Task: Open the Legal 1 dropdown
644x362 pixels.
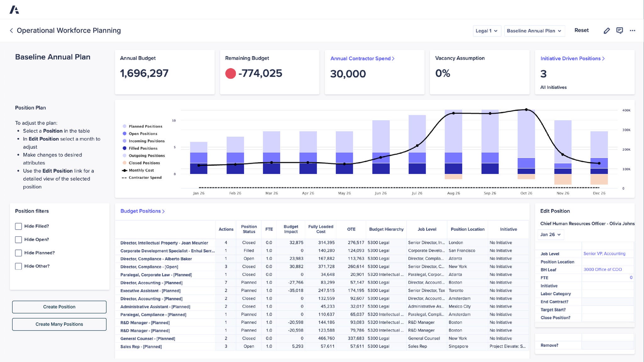Action: 486,31
